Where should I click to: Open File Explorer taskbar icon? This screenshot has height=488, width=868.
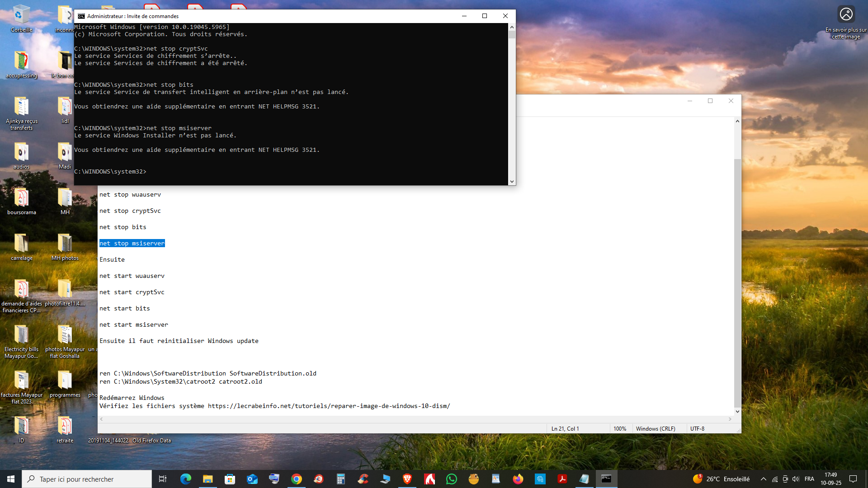208,479
